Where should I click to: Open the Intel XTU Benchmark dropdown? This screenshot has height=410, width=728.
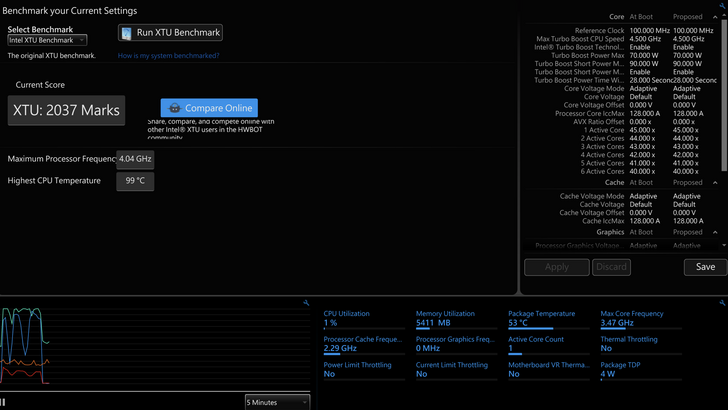47,40
